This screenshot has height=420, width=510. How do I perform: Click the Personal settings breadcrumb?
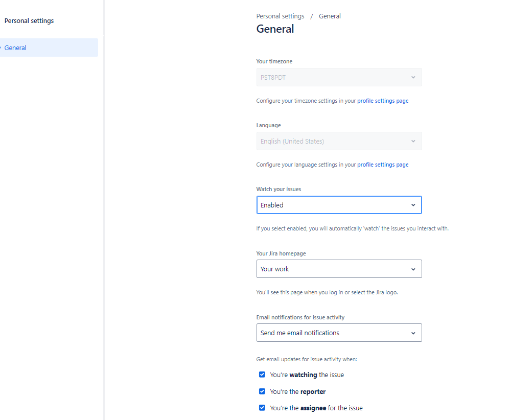pyautogui.click(x=280, y=16)
